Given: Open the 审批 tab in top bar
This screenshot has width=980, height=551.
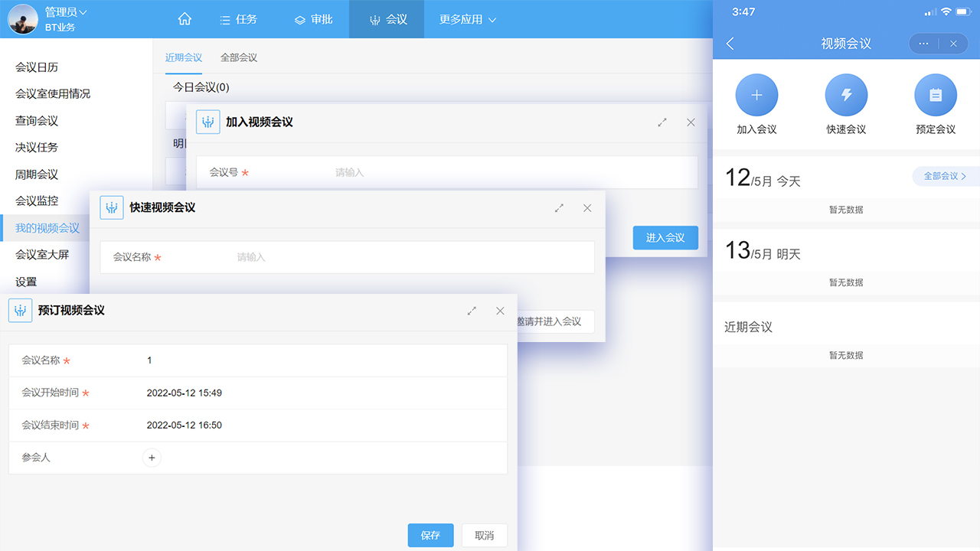Looking at the screenshot, I should pos(314,19).
